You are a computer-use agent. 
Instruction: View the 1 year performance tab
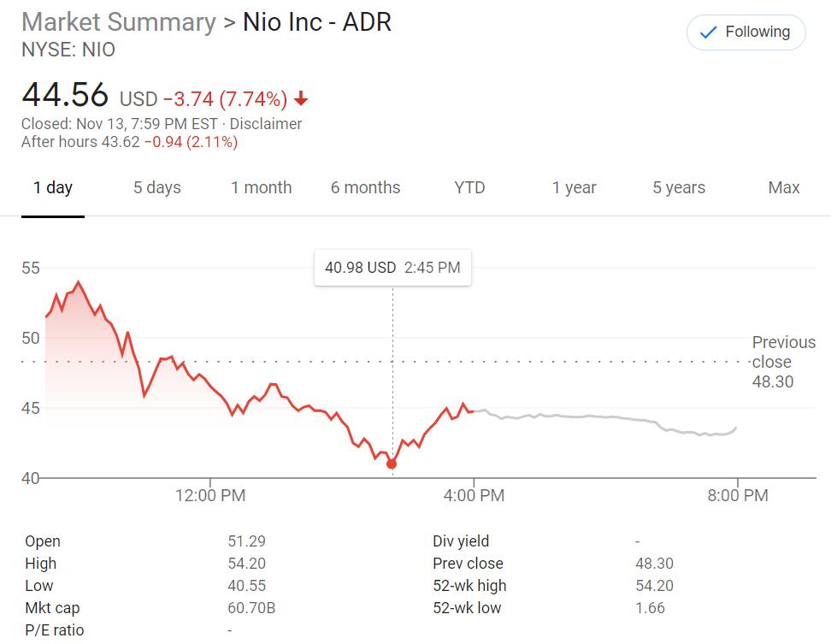click(575, 187)
